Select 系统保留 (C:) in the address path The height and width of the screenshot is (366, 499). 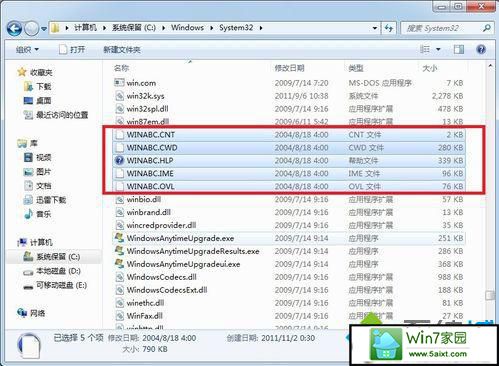point(134,28)
